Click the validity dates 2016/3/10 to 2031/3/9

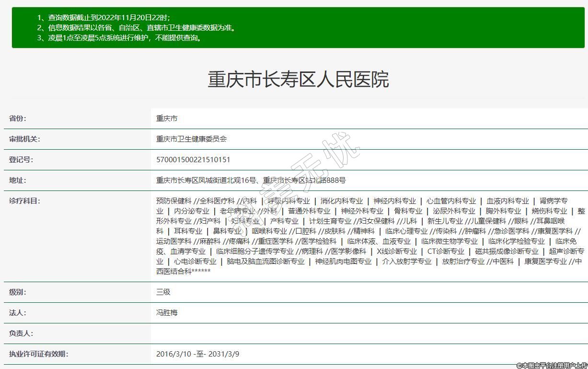point(197,354)
